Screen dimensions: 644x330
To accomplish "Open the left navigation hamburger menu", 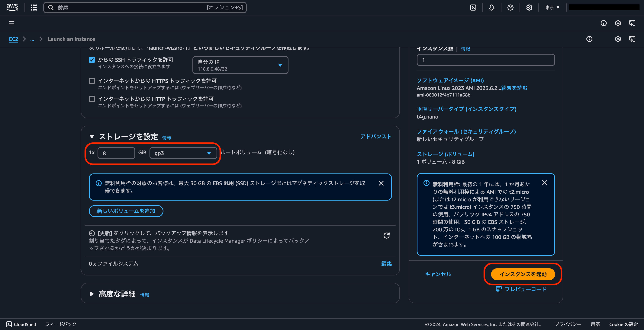I will click(x=11, y=23).
